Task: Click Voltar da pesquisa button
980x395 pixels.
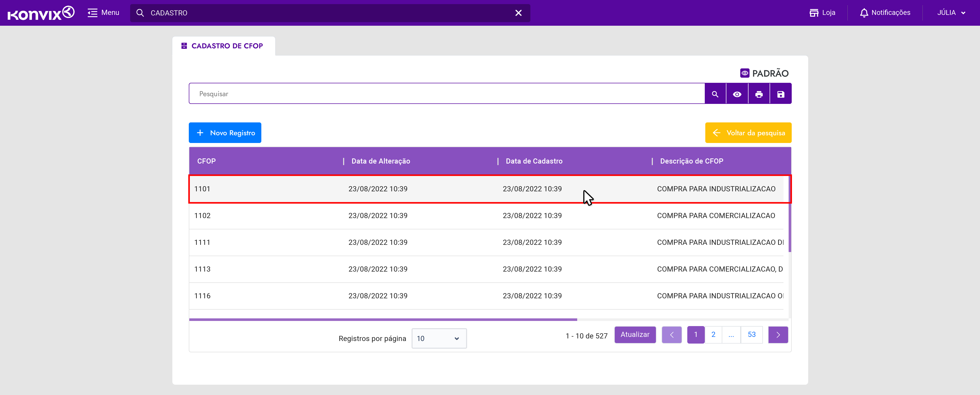Action: click(x=748, y=133)
